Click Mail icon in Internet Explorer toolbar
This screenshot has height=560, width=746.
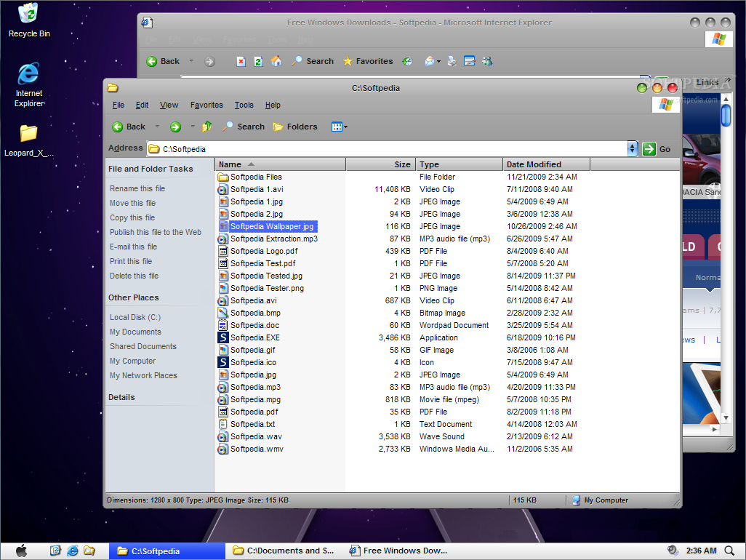click(x=430, y=61)
